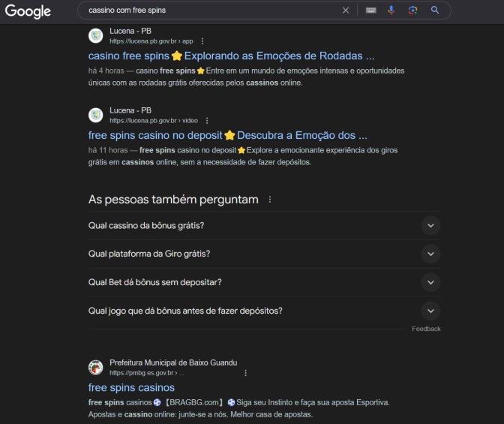The width and height of the screenshot is (504, 424).
Task: Expand 'Qual jogo que dá bônus antes' chevron
Action: pos(430,311)
